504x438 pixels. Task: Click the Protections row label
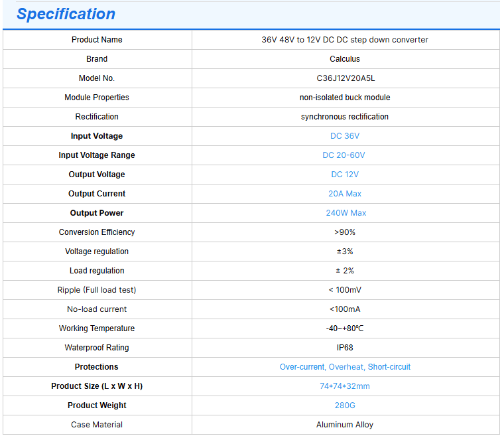click(97, 367)
